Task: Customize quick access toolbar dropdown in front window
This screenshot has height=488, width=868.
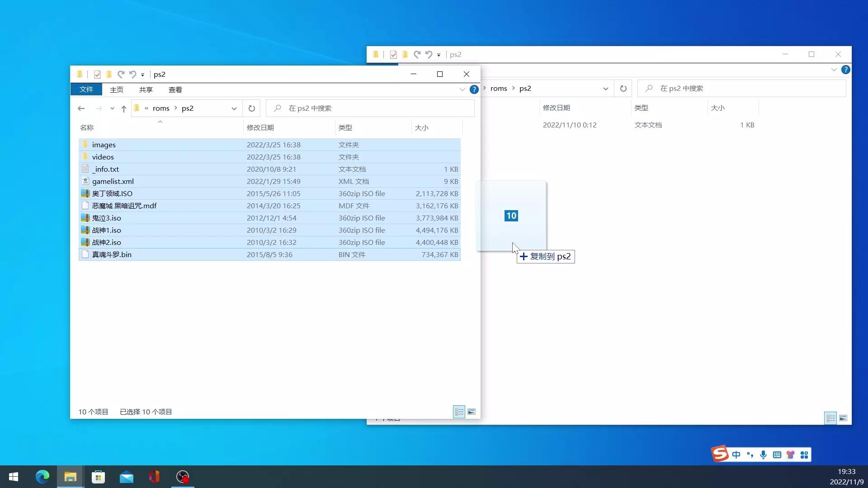Action: coord(142,75)
